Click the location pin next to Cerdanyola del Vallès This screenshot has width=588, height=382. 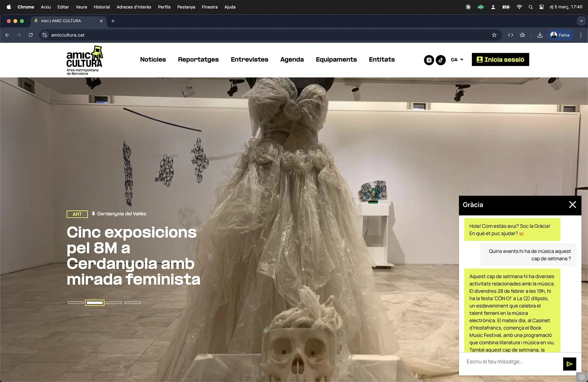(93, 214)
